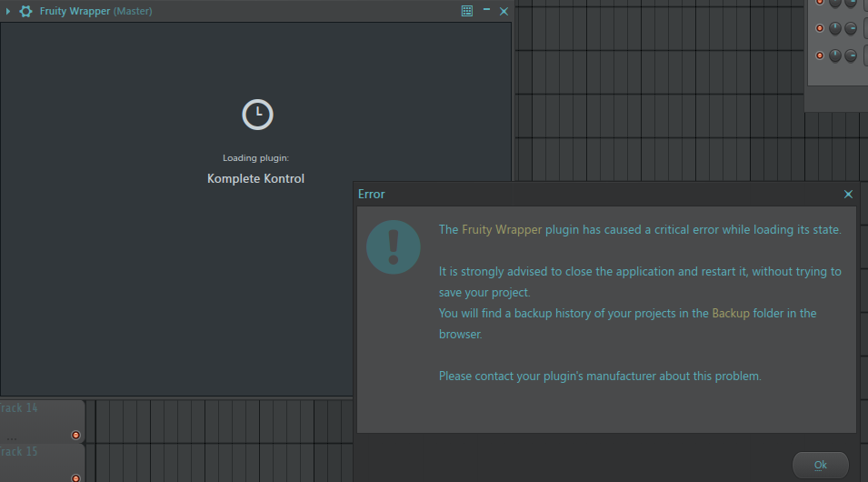Click the 'Komplete Kontrol' plugin name

[255, 178]
